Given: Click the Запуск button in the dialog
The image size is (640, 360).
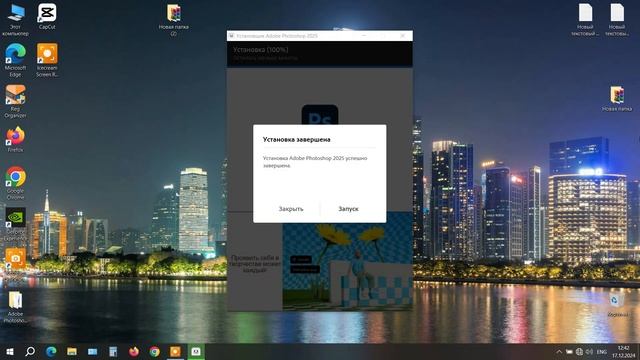Looking at the screenshot, I should point(348,209).
